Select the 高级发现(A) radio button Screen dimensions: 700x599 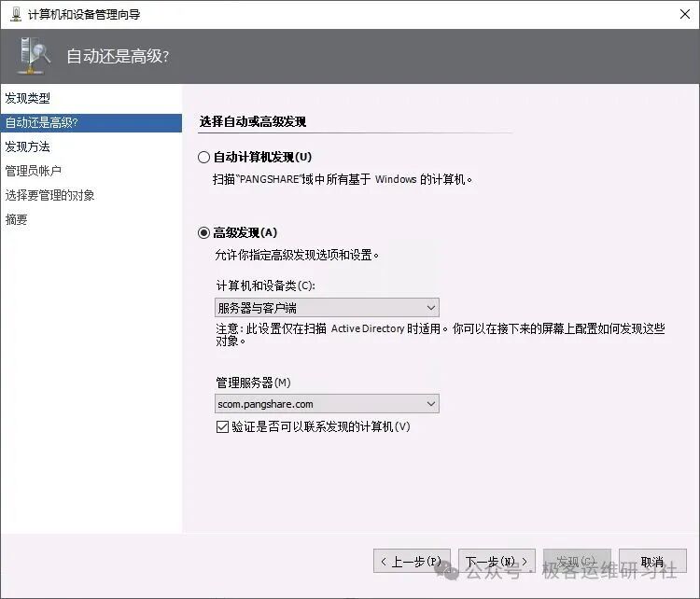coord(203,232)
